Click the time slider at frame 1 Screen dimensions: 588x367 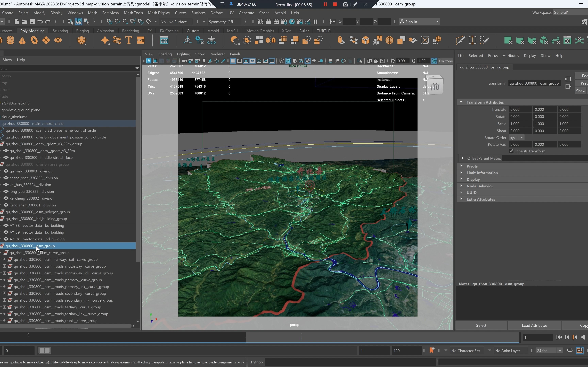(301, 337)
